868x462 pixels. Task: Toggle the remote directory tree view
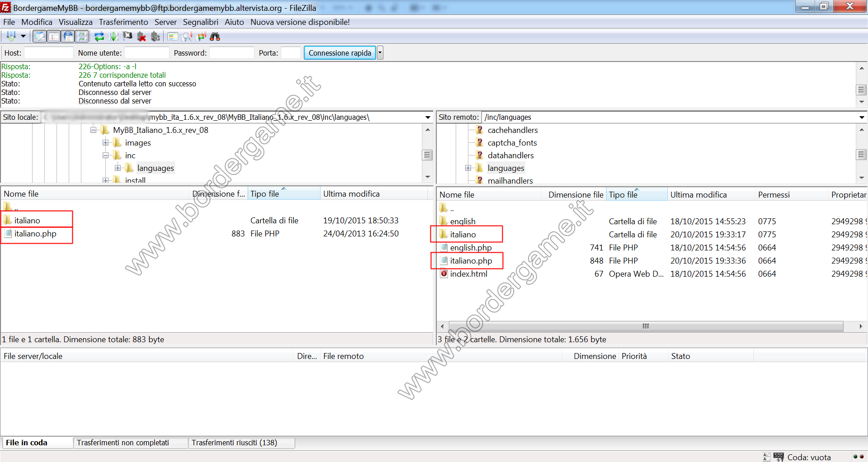pyautogui.click(x=68, y=36)
